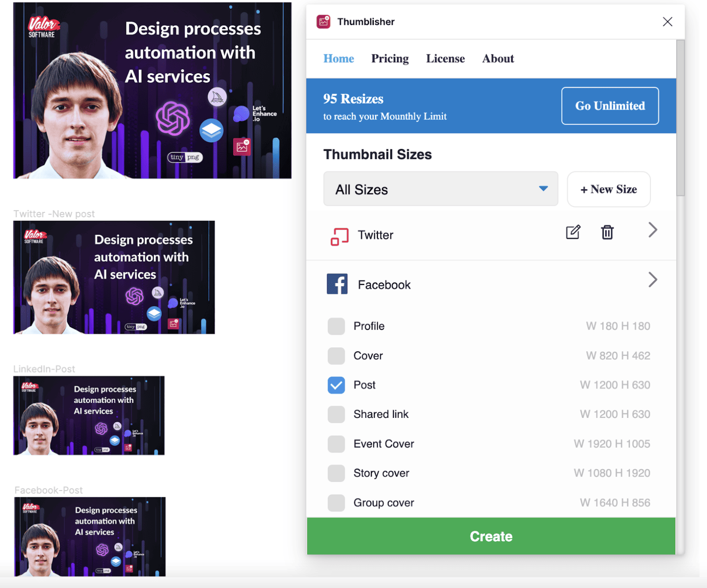Screen dimensions: 707x588
Task: Tick the Event Cover checkbox
Action: pos(336,444)
